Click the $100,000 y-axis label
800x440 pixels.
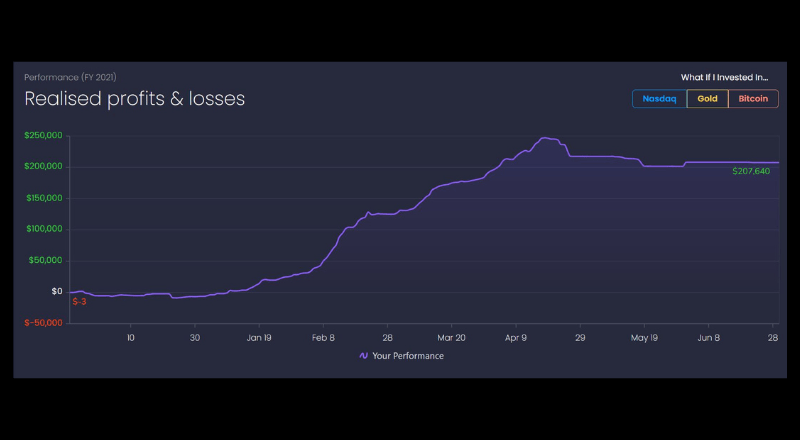(x=44, y=229)
